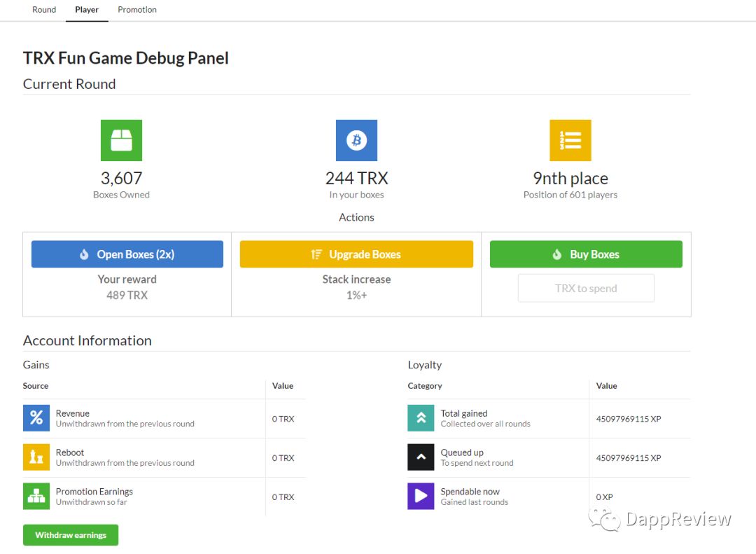756x554 pixels.
Task: Click the green Boxes Owned box icon
Action: pyautogui.click(x=121, y=141)
